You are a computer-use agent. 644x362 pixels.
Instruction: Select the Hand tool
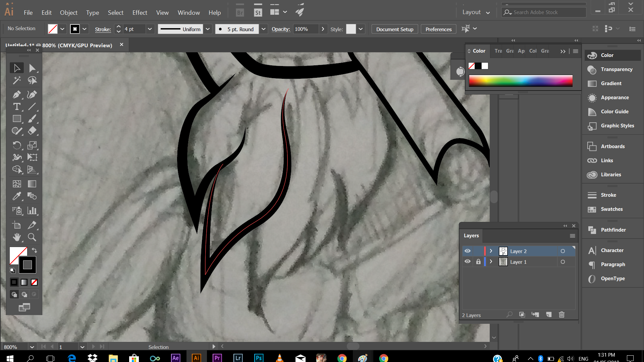tap(16, 237)
